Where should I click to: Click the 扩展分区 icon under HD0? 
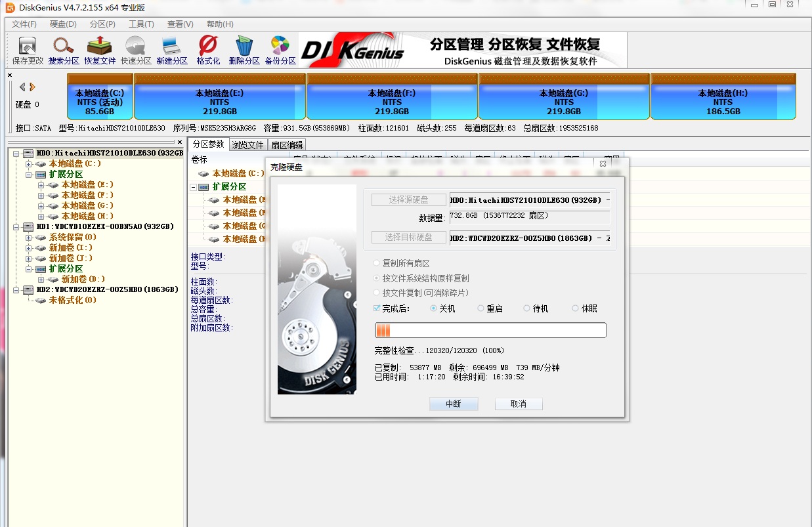(x=41, y=174)
